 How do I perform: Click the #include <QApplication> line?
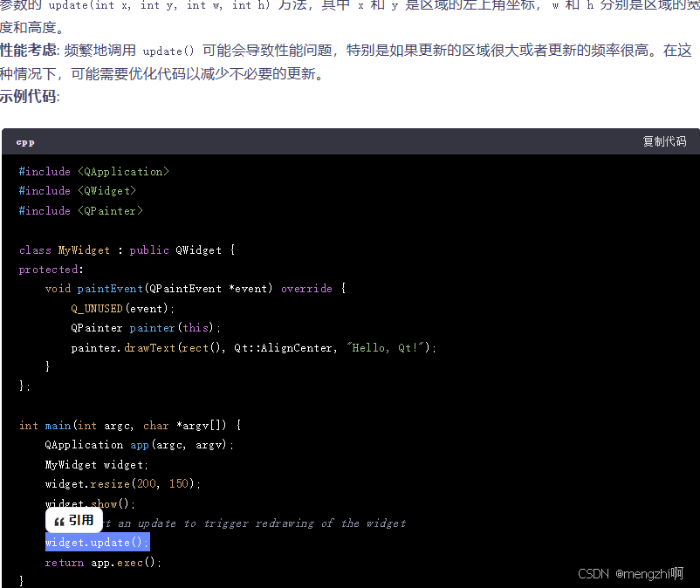93,172
